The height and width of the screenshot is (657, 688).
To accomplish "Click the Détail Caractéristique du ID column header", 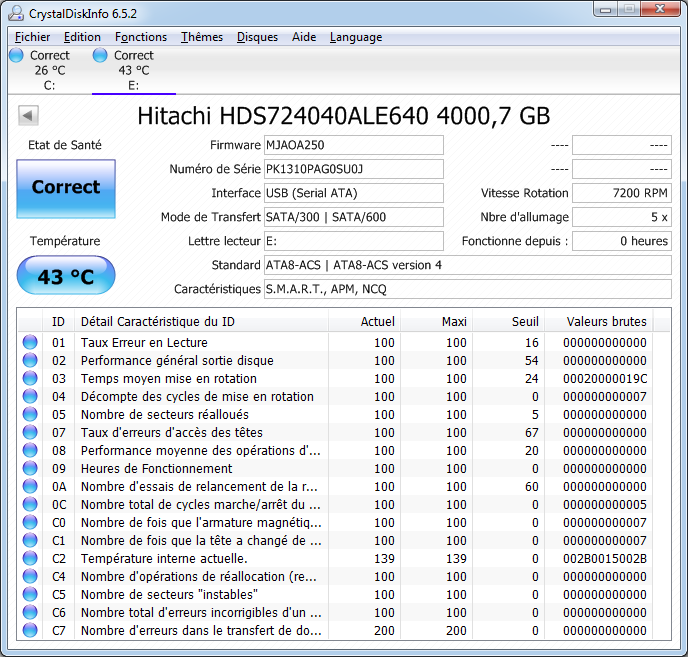I will (201, 322).
